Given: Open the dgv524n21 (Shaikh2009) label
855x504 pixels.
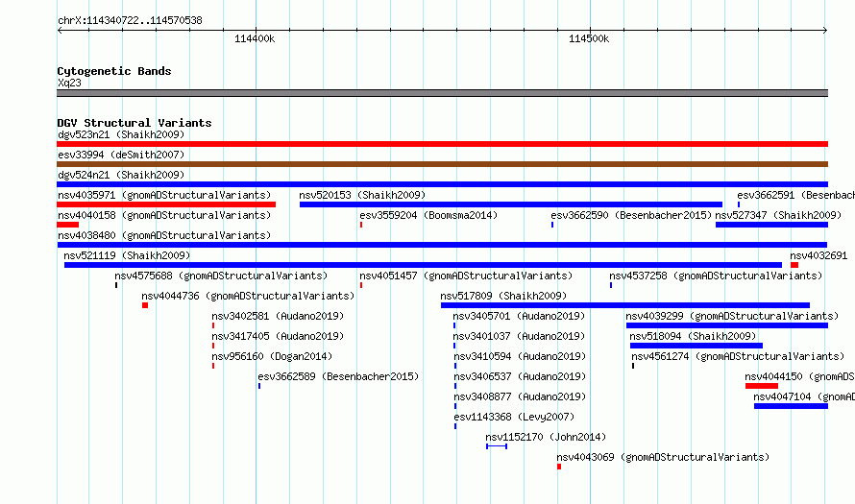Looking at the screenshot, I should pos(121,175).
